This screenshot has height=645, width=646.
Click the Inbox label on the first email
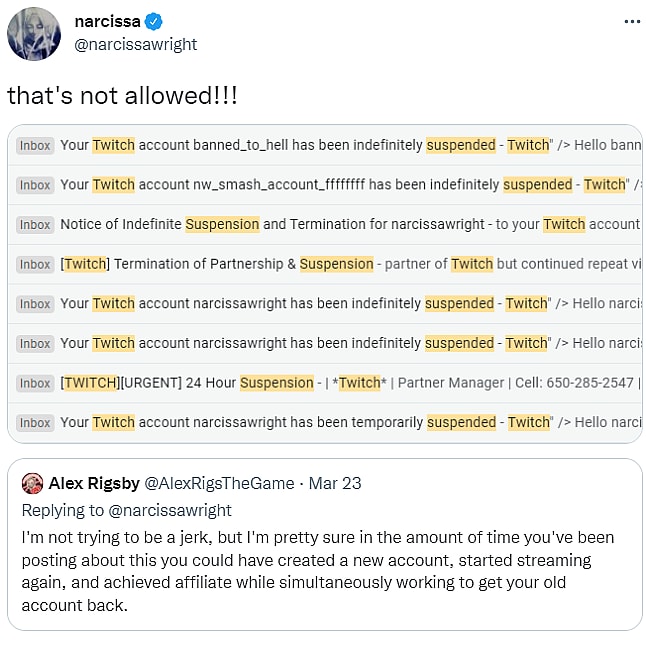[x=35, y=146]
